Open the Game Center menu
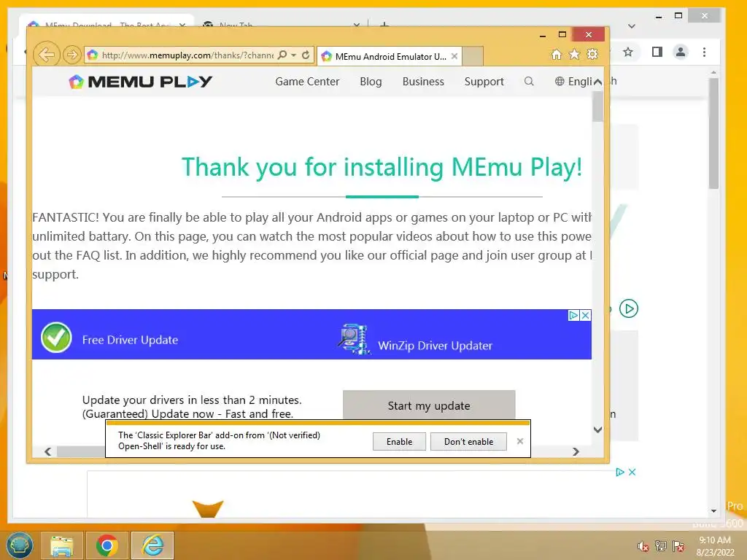 307,82
